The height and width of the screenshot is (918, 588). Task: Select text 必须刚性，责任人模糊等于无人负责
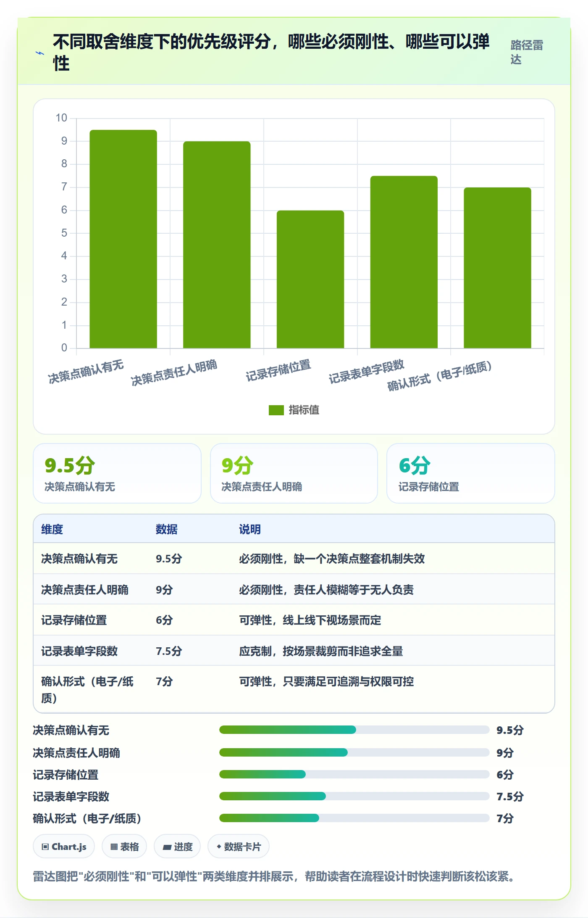click(326, 590)
